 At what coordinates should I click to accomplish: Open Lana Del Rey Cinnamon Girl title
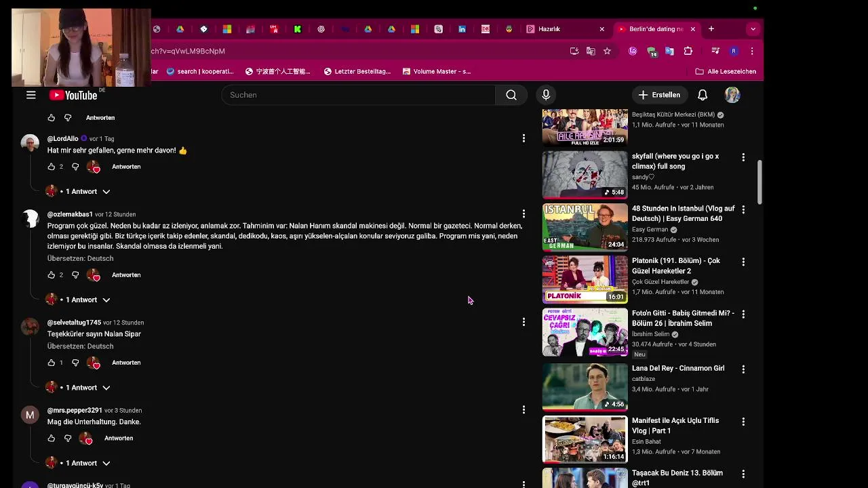(x=678, y=369)
